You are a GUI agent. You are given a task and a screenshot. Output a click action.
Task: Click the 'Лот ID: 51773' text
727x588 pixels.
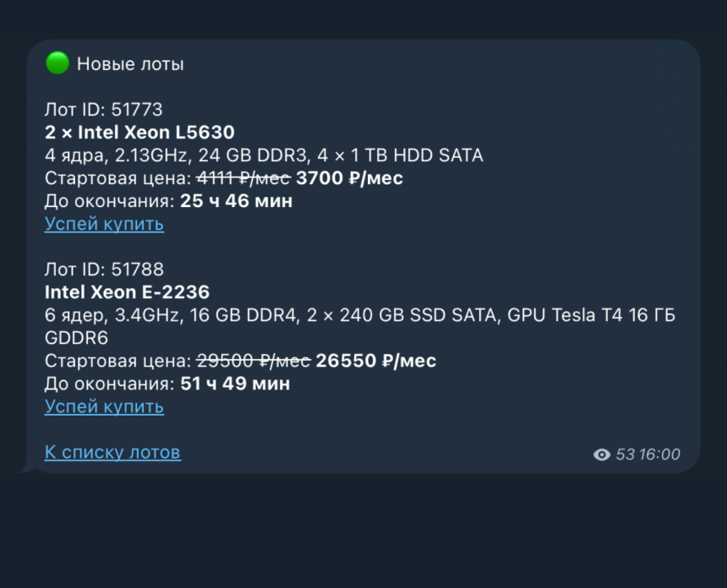[x=103, y=109]
